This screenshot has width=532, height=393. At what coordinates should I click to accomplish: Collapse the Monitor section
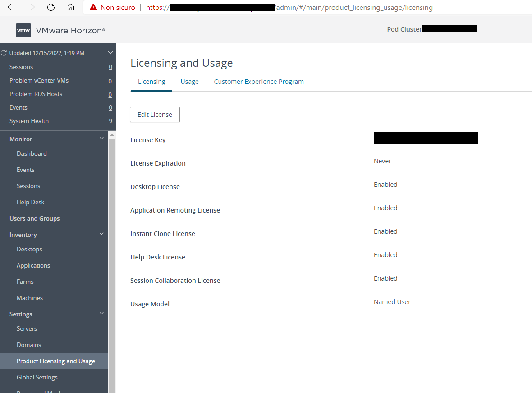point(101,138)
